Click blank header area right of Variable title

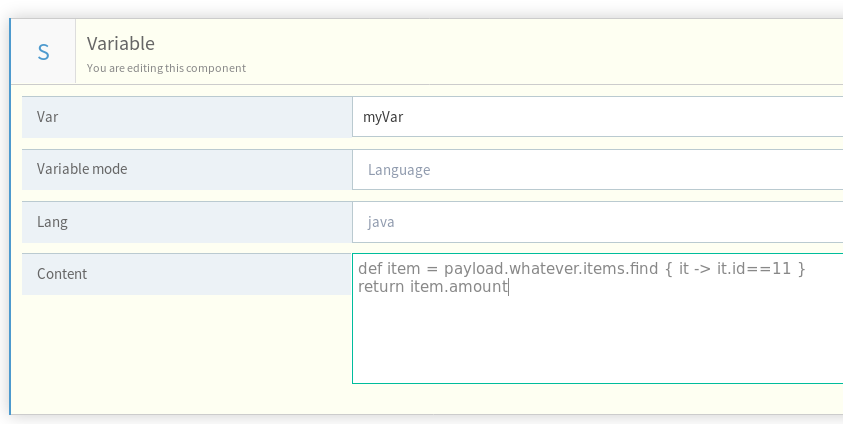click(x=500, y=52)
